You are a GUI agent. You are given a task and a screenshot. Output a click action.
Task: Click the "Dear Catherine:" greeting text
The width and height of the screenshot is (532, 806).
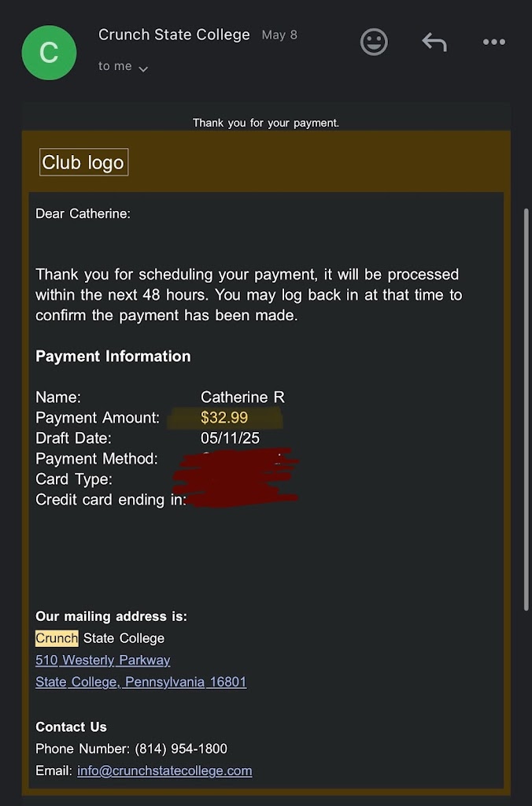point(83,213)
